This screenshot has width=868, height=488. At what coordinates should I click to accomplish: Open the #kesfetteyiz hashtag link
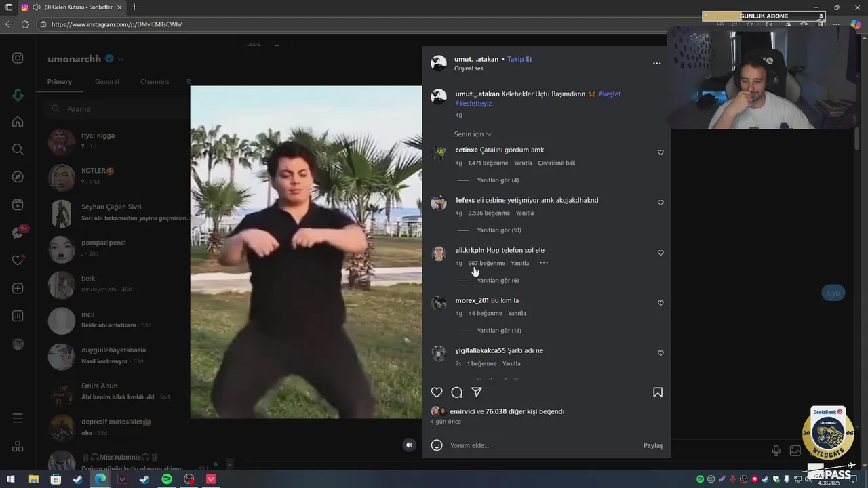pyautogui.click(x=473, y=104)
